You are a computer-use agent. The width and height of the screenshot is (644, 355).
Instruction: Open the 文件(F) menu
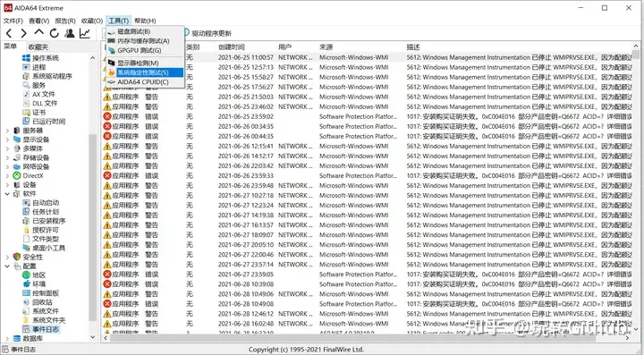13,21
